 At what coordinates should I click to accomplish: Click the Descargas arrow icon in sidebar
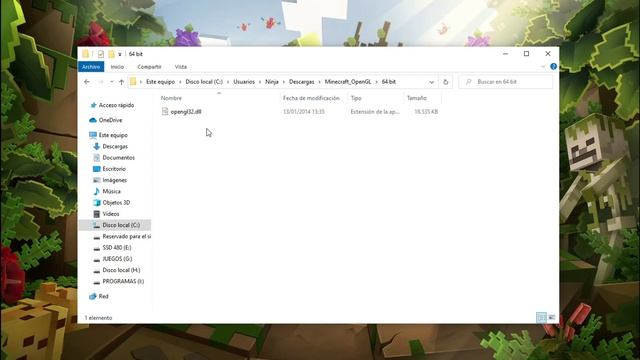pos(96,146)
